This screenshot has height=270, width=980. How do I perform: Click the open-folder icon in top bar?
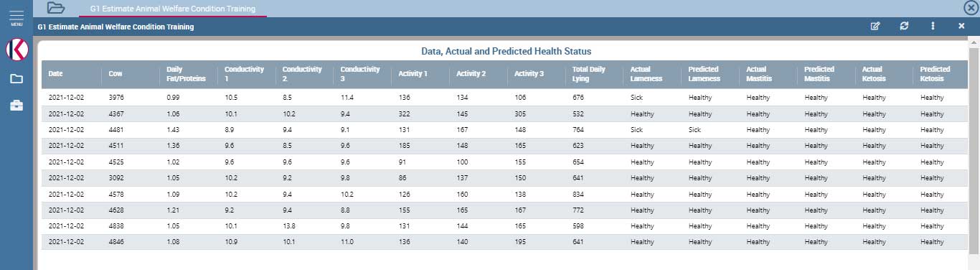tap(55, 8)
